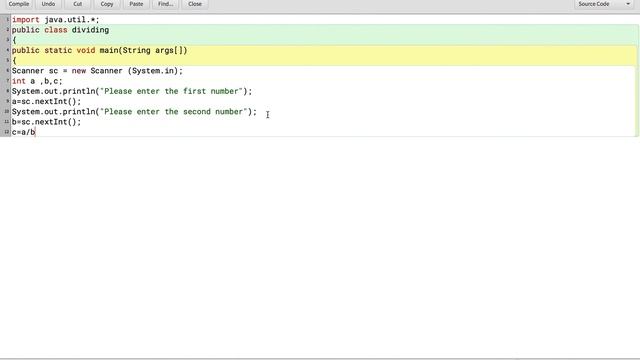Cut the selected code
This screenshot has width=640, height=360.
coord(78,4)
